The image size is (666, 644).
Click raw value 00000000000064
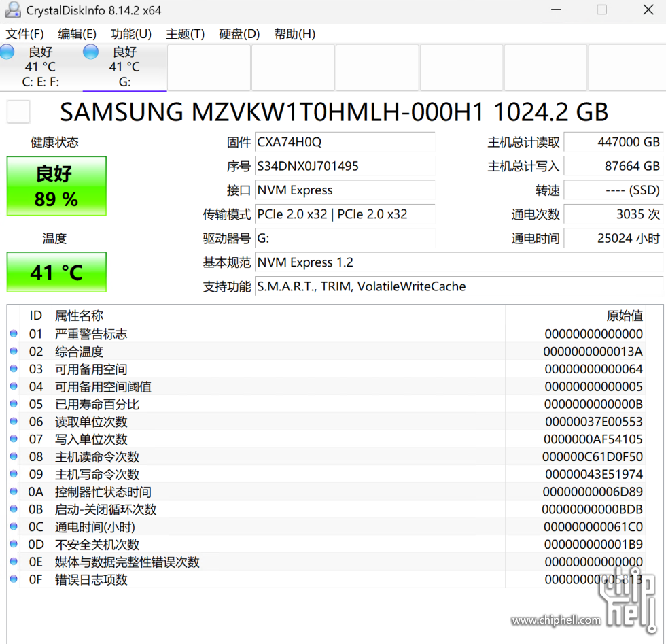594,369
